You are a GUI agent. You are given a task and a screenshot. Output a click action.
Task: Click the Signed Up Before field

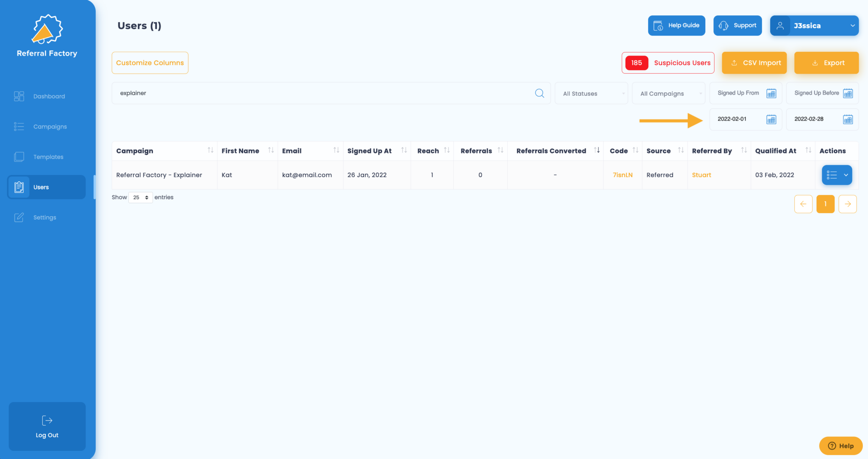click(x=823, y=93)
